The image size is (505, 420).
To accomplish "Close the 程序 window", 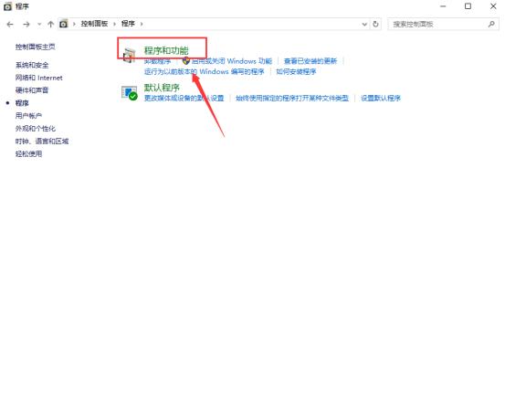I will (493, 6).
